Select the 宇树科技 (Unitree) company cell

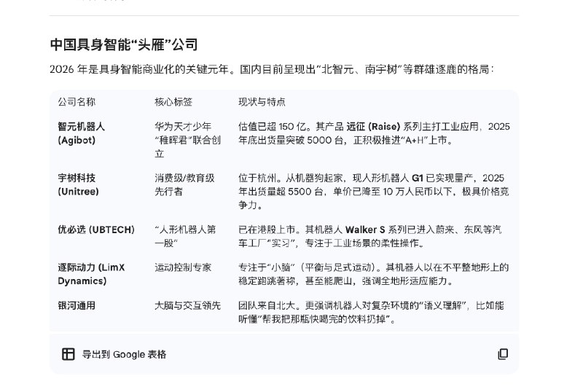(79, 184)
